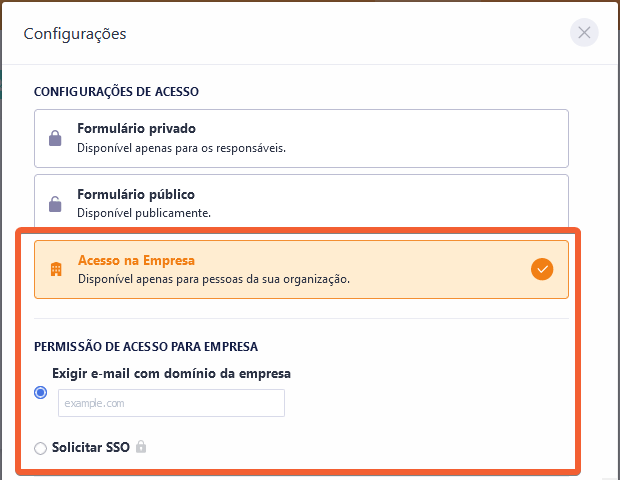Click the 'Permissão de acesso para empresa' heading
Image resolution: width=620 pixels, height=480 pixels.
coord(146,347)
